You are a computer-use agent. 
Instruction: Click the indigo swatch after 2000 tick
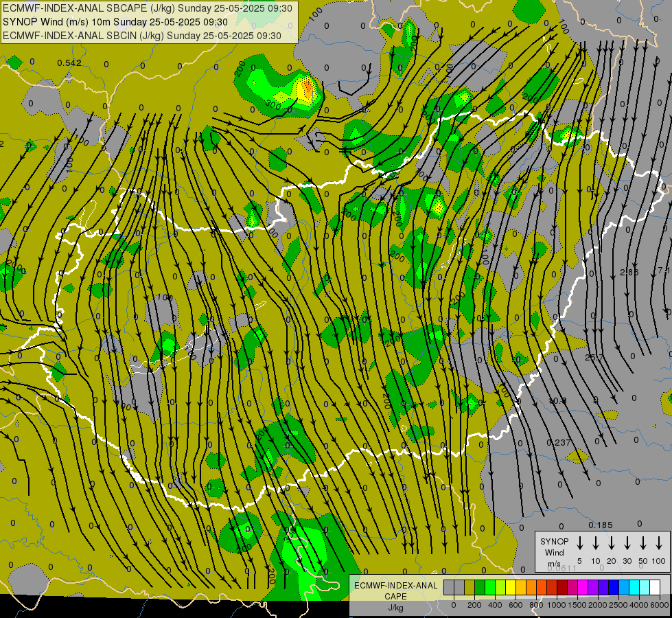[x=603, y=588]
